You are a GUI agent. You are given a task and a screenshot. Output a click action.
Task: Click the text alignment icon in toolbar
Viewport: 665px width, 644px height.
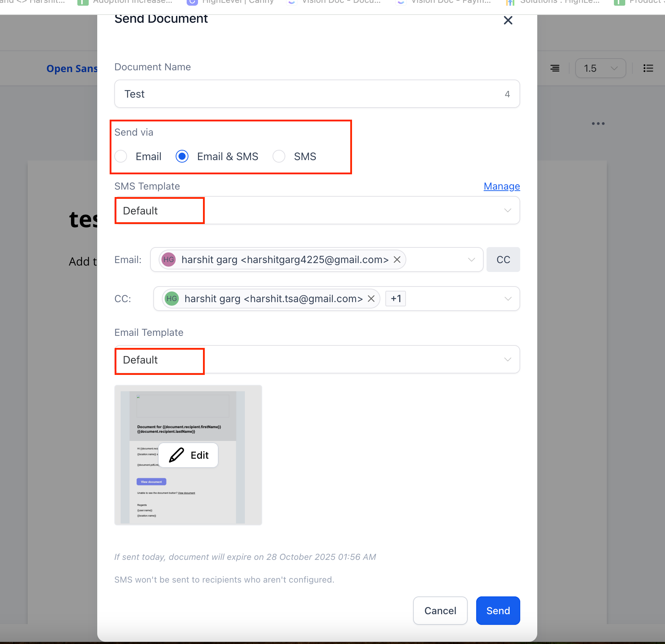point(555,68)
